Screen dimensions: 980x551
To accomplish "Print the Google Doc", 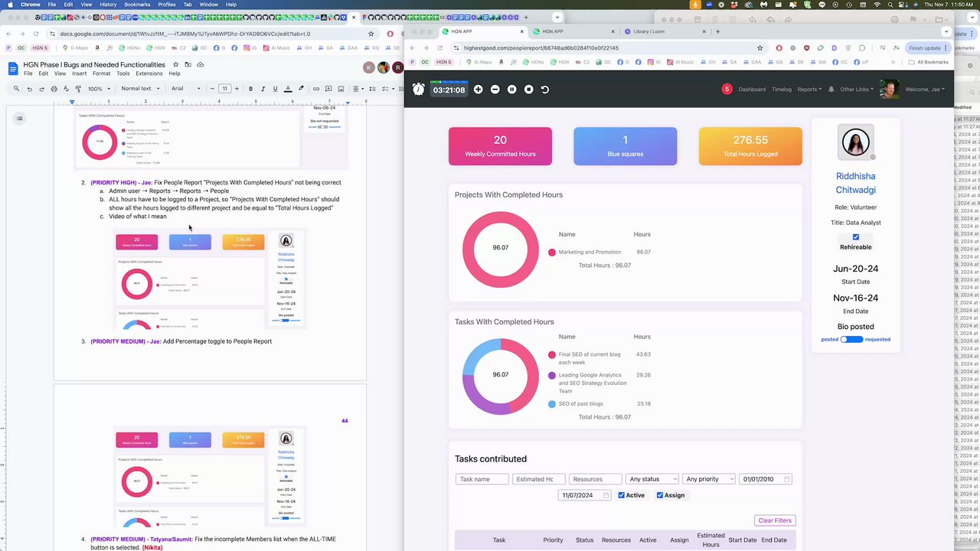I will click(x=54, y=89).
